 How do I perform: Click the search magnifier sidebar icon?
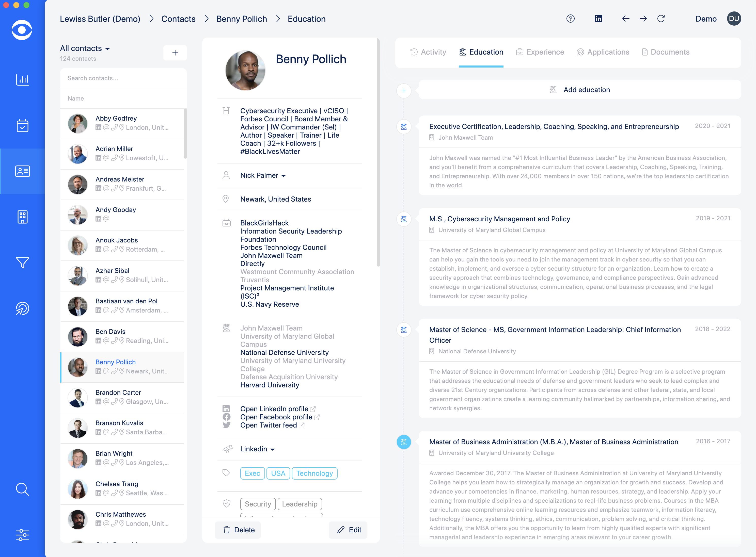click(22, 489)
